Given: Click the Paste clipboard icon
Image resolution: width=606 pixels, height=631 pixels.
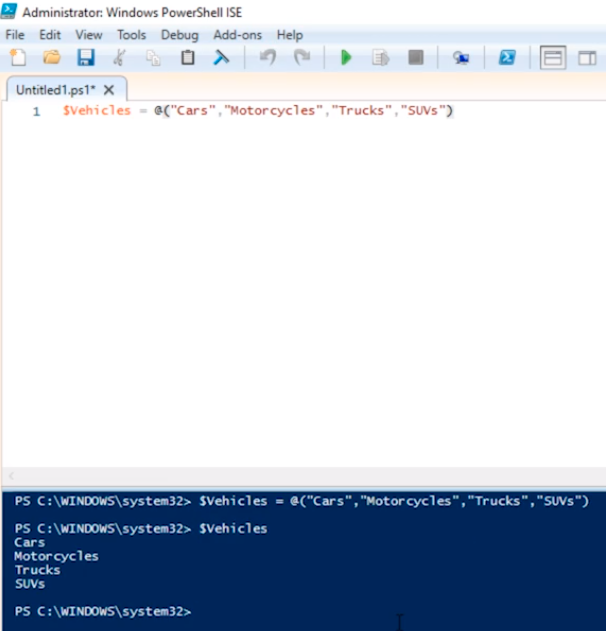Looking at the screenshot, I should click(187, 58).
